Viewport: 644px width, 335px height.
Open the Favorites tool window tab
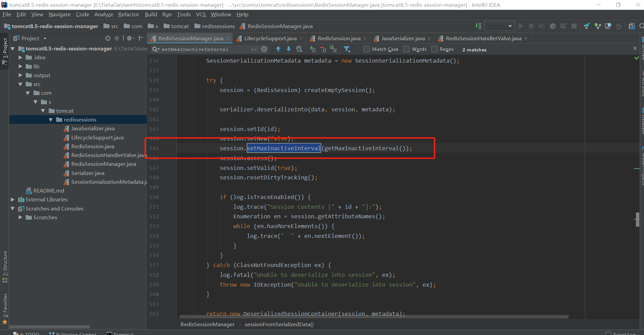tap(5, 309)
